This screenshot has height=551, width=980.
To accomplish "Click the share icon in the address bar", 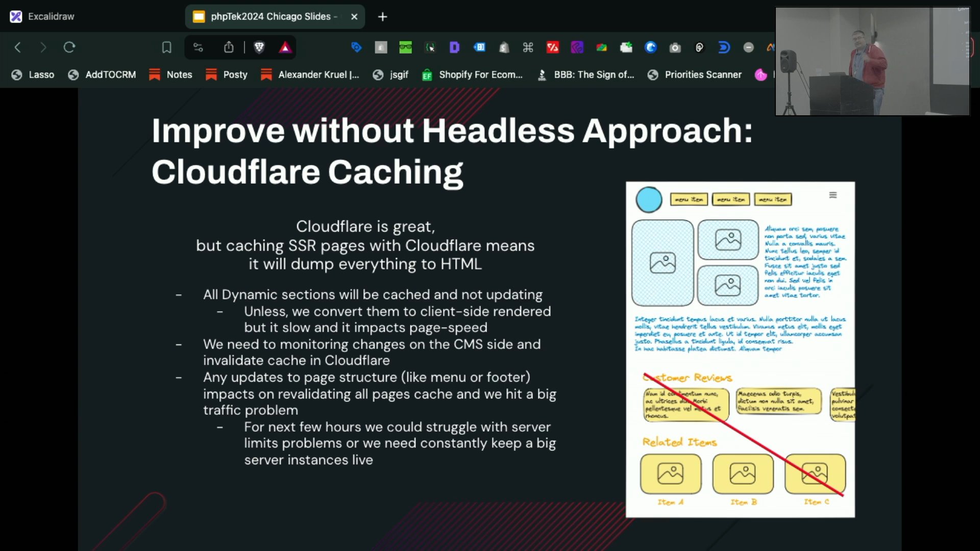I will click(229, 47).
